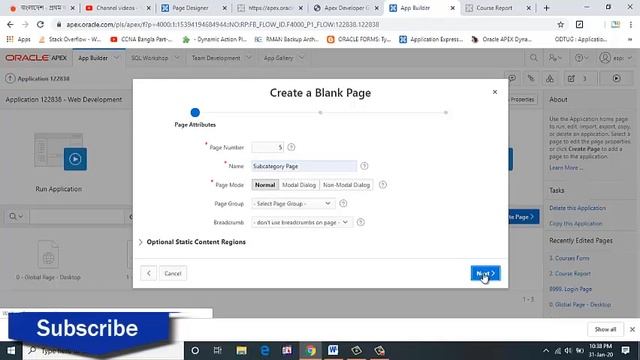This screenshot has width=640, height=360.
Task: Select Non-Modal Dialog page mode
Action: [x=346, y=185]
